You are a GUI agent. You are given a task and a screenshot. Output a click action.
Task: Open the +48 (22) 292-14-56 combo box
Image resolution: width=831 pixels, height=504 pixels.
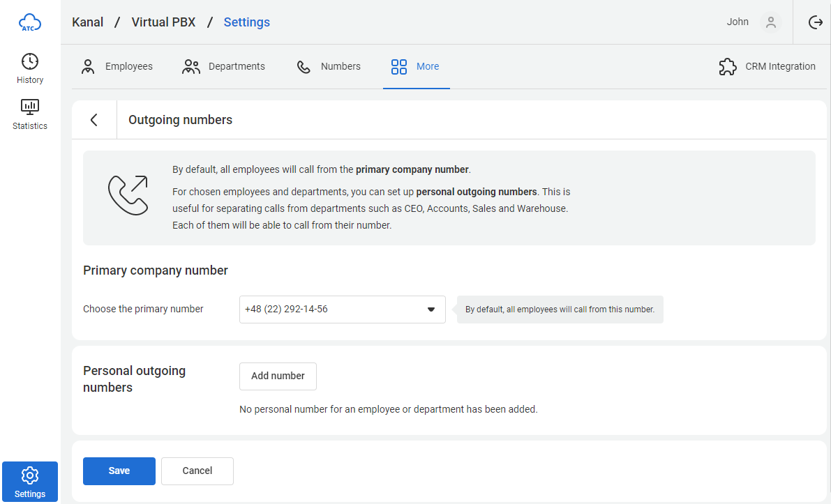click(335, 310)
